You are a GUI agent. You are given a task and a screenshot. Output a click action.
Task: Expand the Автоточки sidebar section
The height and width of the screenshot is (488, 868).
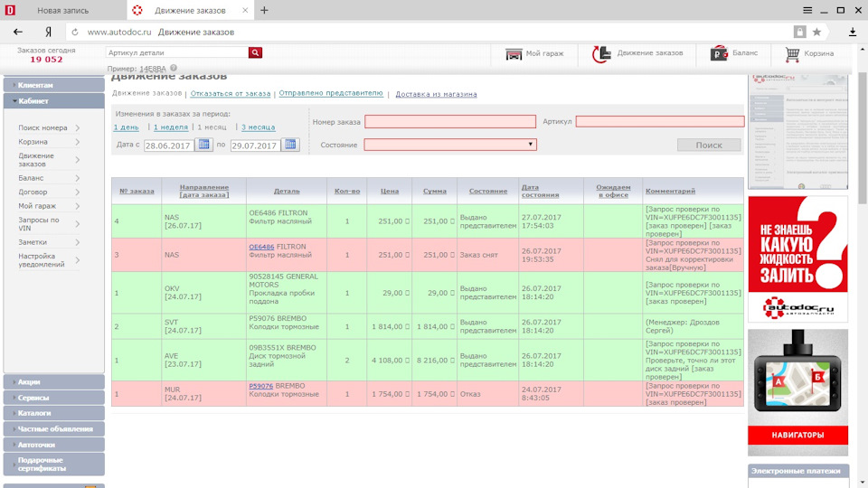point(53,445)
